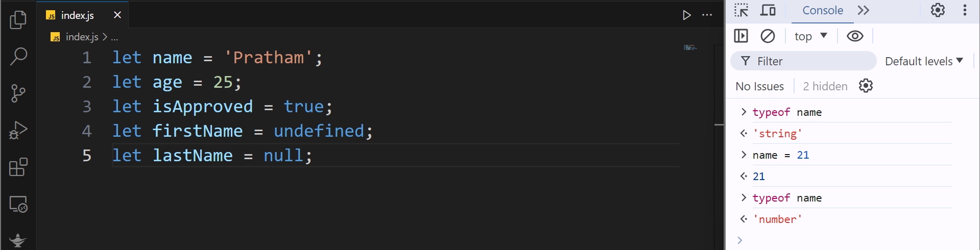Viewport: 980px width, 250px height.
Task: Open the Extensions view
Action: coord(18,167)
